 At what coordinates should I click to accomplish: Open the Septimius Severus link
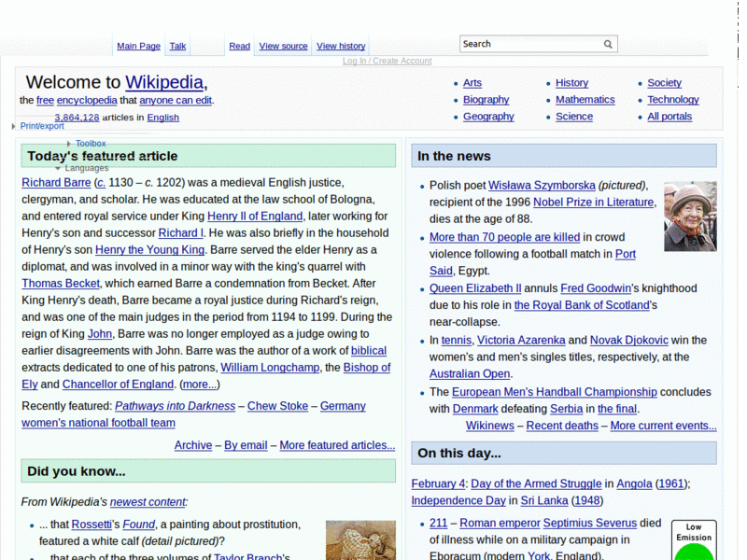(x=590, y=524)
